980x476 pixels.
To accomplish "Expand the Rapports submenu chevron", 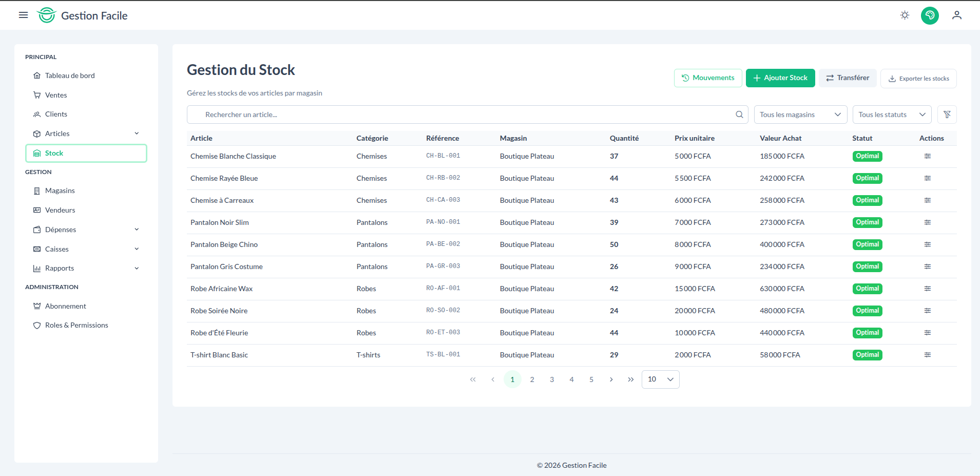I will point(137,268).
